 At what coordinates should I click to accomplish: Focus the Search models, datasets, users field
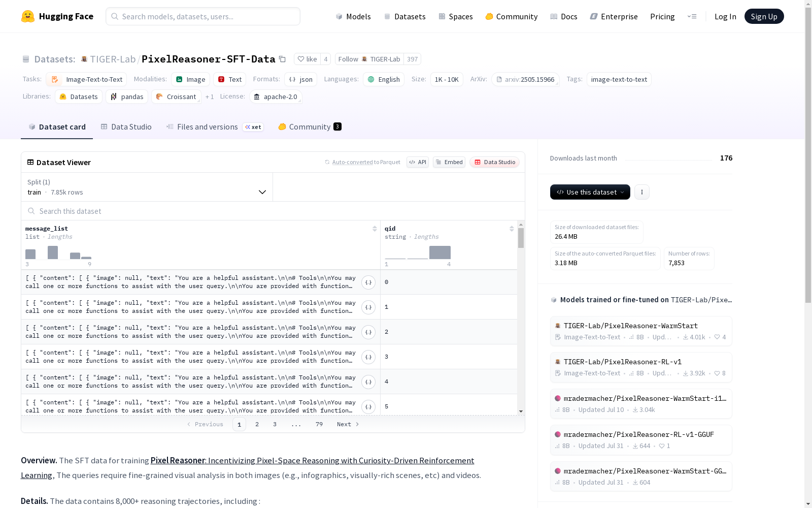click(x=203, y=16)
